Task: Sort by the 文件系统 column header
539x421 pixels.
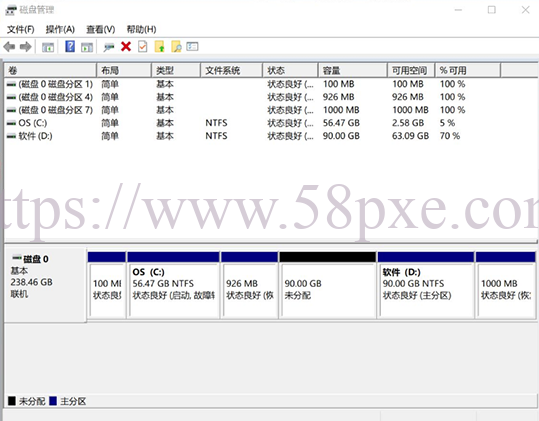Action: click(231, 70)
